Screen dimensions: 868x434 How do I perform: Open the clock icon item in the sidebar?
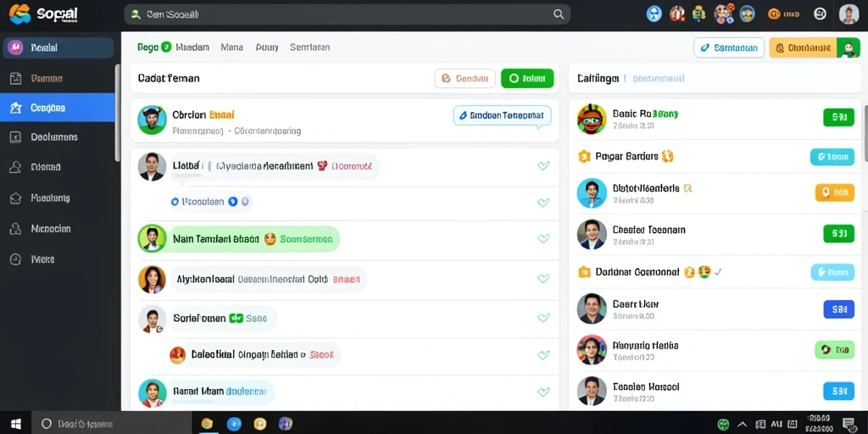pos(58,259)
